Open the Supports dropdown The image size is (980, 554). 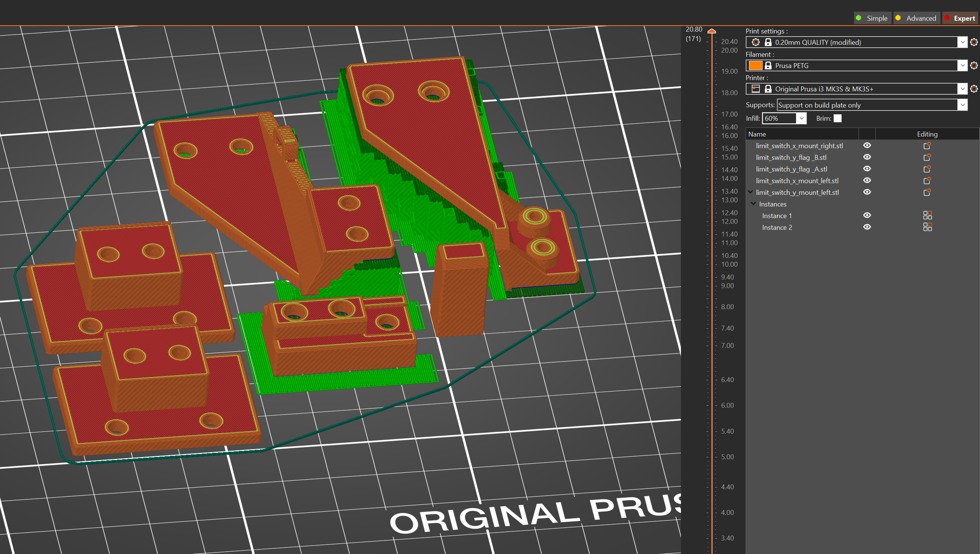click(962, 105)
